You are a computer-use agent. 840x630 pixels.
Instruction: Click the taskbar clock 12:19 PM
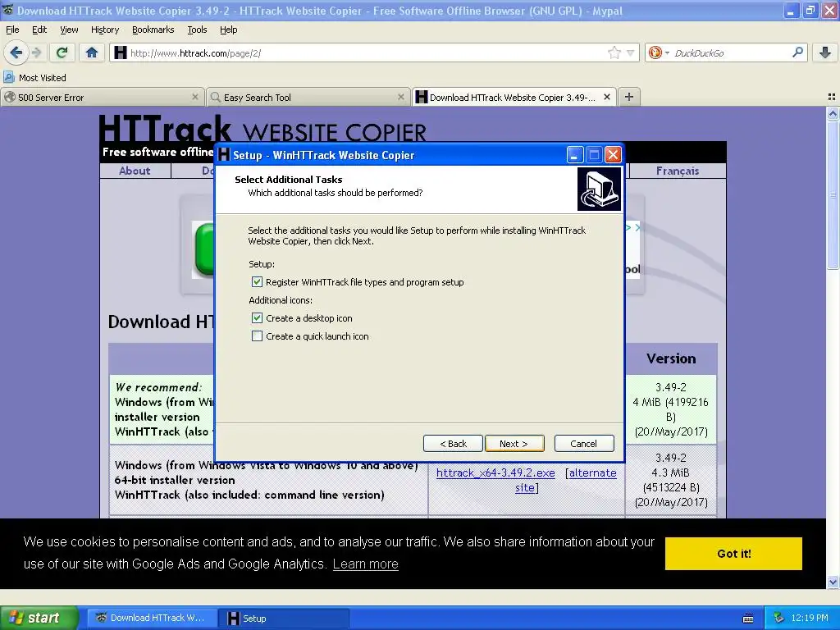pos(810,618)
